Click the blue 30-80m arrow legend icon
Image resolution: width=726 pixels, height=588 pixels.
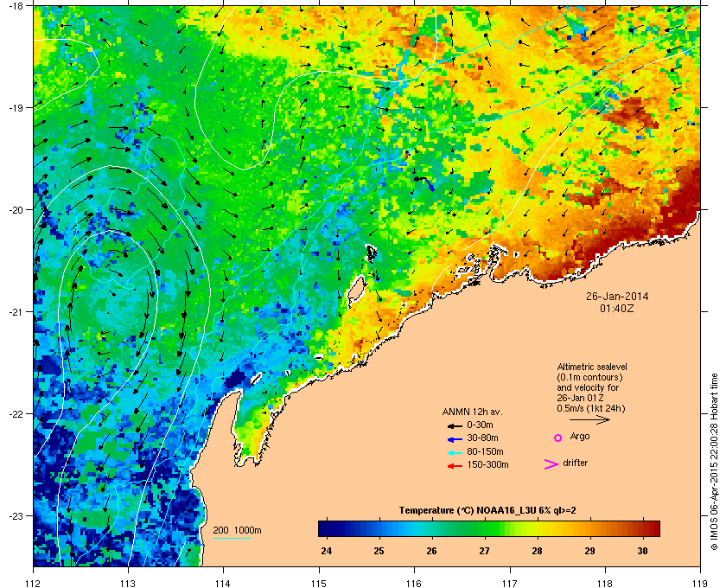pyautogui.click(x=455, y=439)
